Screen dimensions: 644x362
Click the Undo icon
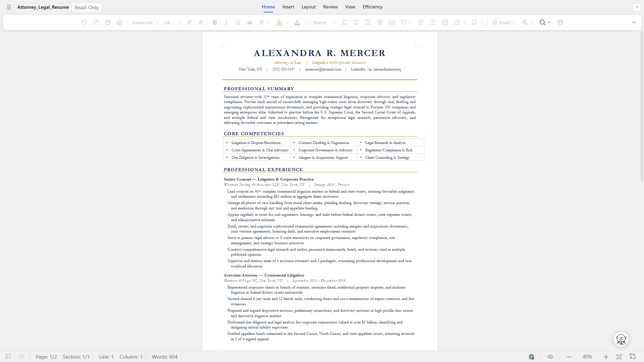[84, 22]
